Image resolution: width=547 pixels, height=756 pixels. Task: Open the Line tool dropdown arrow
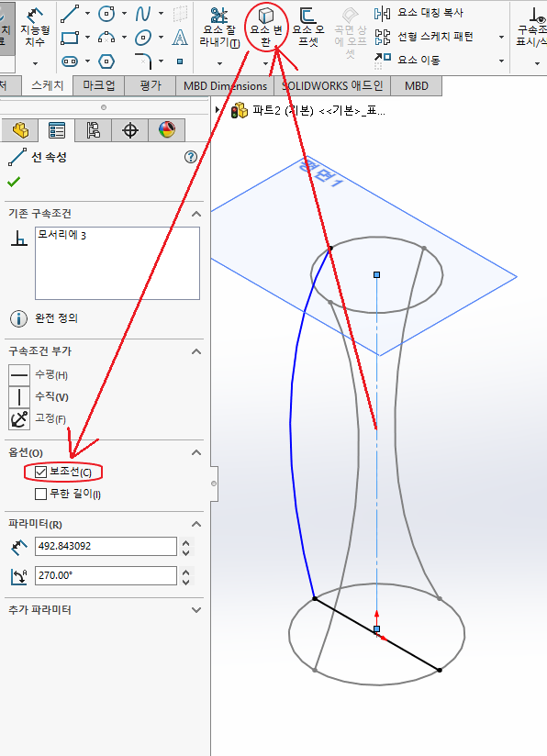(87, 14)
